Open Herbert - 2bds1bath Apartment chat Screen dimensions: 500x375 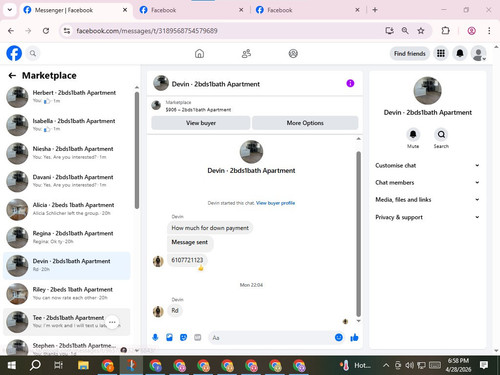(x=67, y=97)
